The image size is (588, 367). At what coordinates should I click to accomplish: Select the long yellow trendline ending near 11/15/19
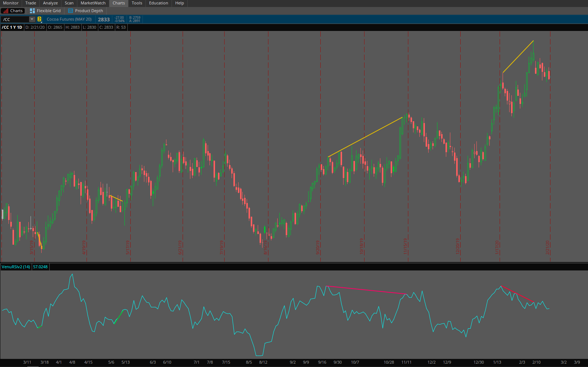pyautogui.click(x=365, y=137)
